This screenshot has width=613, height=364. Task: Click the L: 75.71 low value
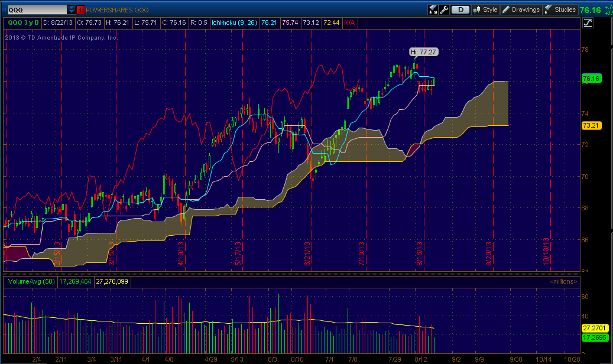click(145, 22)
